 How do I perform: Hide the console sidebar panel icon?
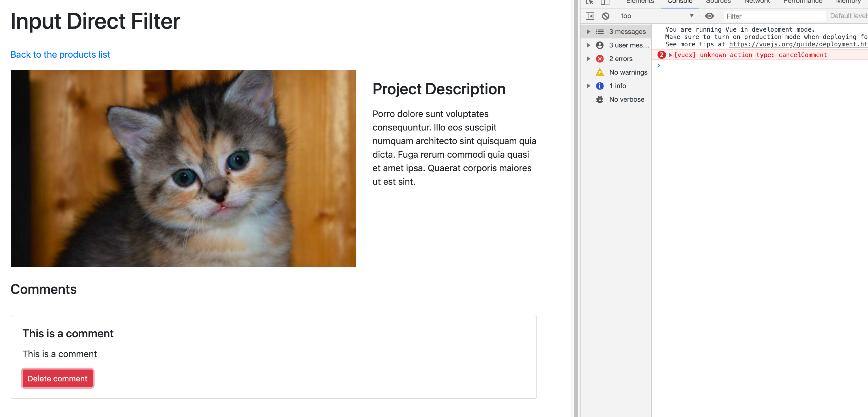point(590,16)
